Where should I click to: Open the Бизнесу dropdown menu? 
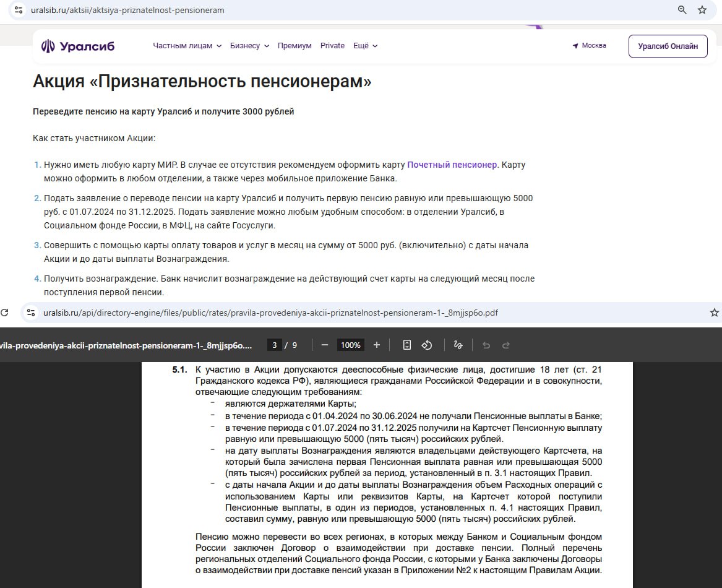pyautogui.click(x=249, y=46)
